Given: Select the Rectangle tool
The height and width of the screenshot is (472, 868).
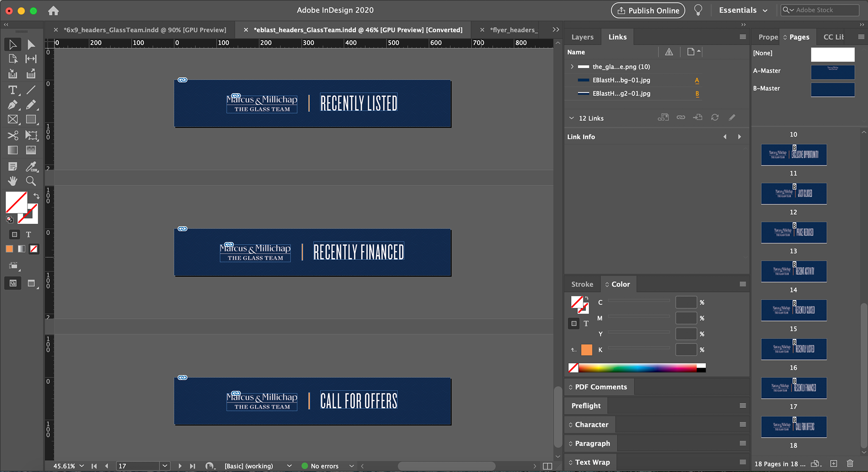Looking at the screenshot, I should tap(31, 119).
